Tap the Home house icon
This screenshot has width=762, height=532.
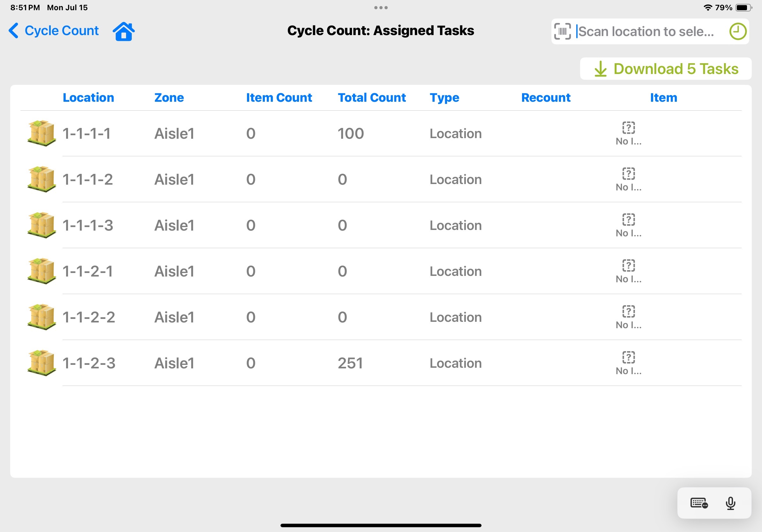point(123,32)
